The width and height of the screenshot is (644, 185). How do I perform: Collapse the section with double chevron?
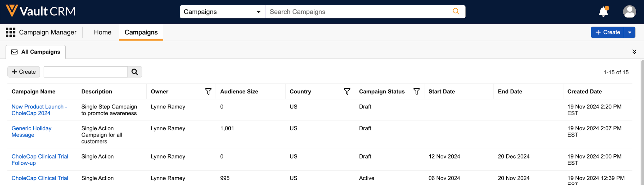[x=634, y=52]
